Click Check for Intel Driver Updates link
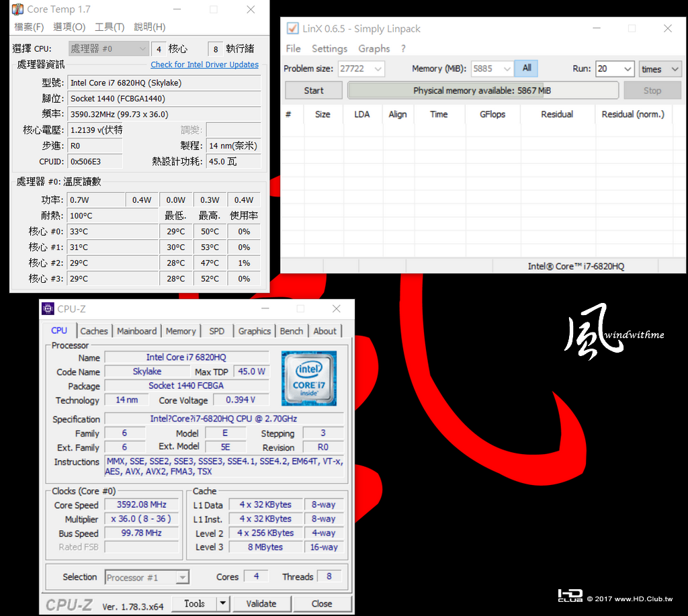688x616 pixels. click(x=204, y=64)
